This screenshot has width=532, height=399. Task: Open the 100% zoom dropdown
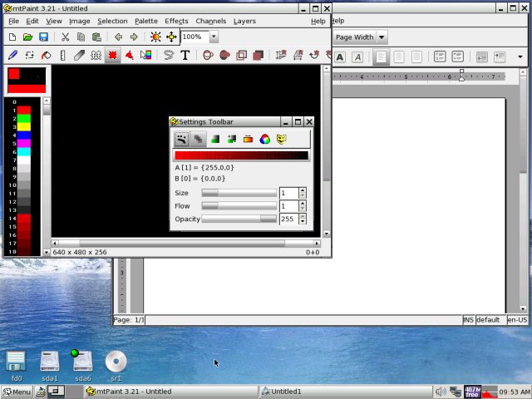pyautogui.click(x=214, y=37)
